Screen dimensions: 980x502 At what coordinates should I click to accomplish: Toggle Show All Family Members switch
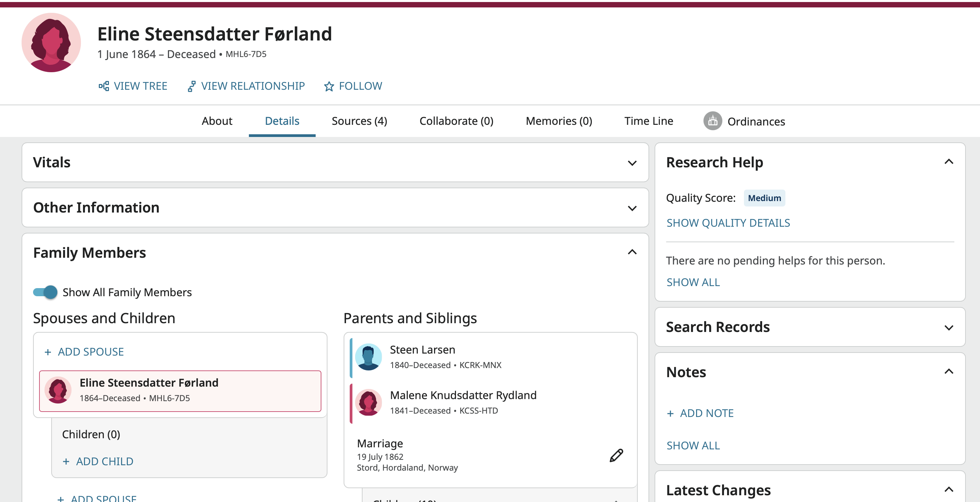point(45,292)
